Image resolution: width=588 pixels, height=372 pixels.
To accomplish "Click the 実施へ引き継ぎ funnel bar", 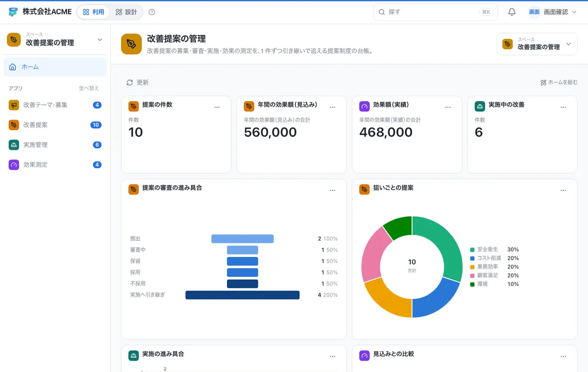I will pos(243,295).
